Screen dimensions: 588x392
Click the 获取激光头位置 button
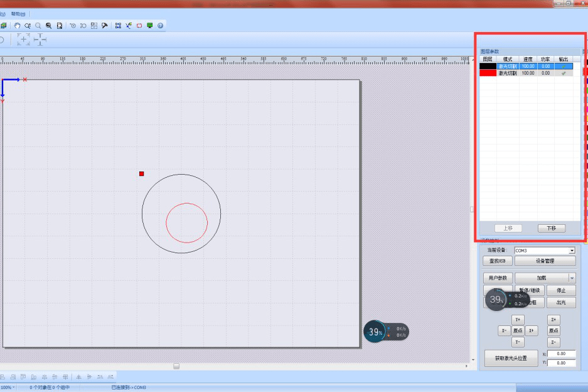coord(511,359)
